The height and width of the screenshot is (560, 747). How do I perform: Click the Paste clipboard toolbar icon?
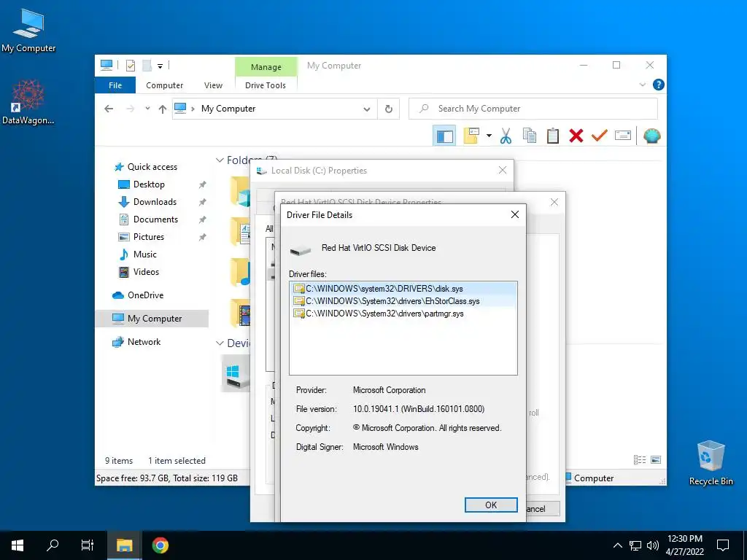[x=553, y=136]
